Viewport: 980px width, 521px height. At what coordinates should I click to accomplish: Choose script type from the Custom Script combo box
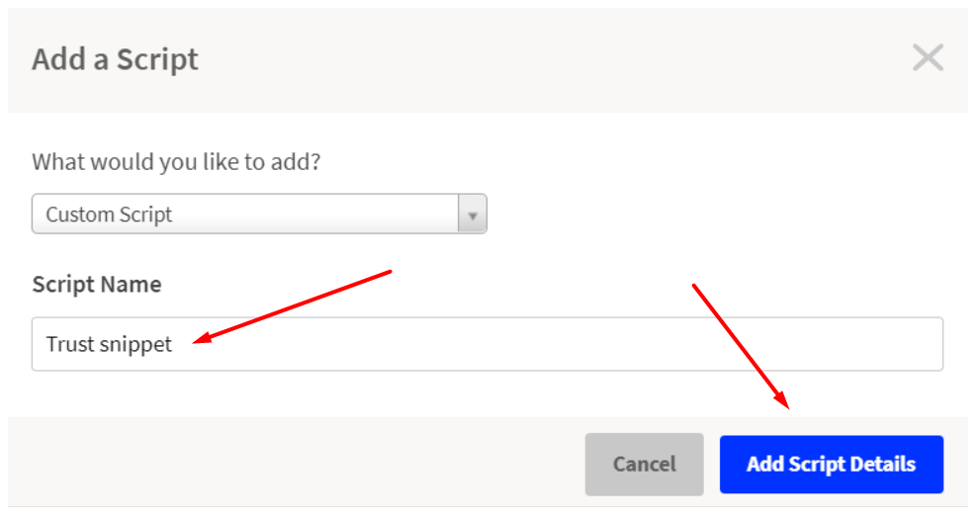pyautogui.click(x=259, y=214)
